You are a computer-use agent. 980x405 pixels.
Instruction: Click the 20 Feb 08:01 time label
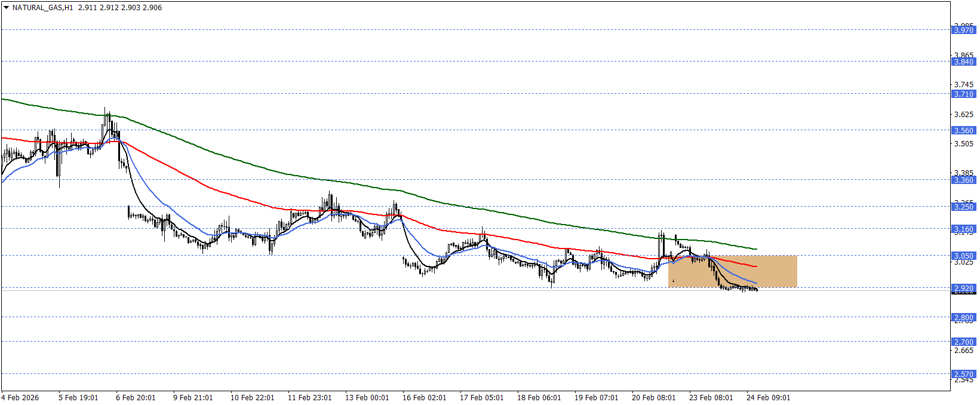point(653,398)
